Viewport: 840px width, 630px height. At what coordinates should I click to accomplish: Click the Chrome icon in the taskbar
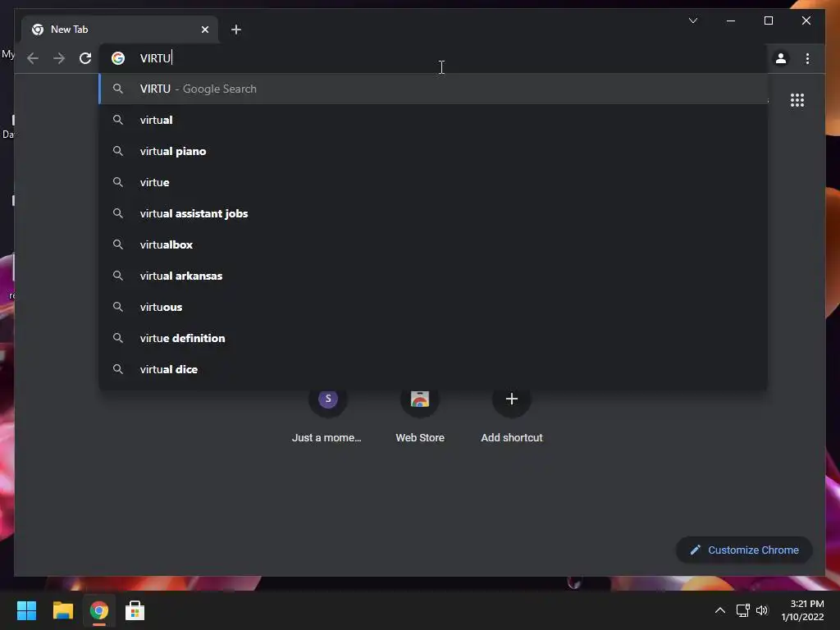[98, 610]
